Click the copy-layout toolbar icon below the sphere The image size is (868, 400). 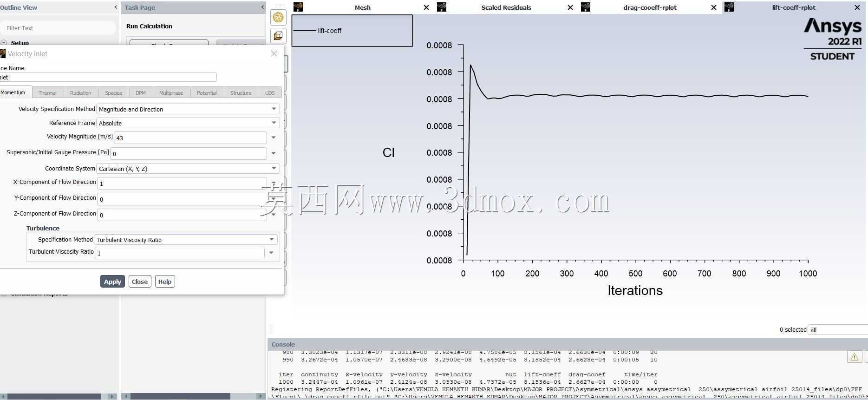tap(278, 36)
